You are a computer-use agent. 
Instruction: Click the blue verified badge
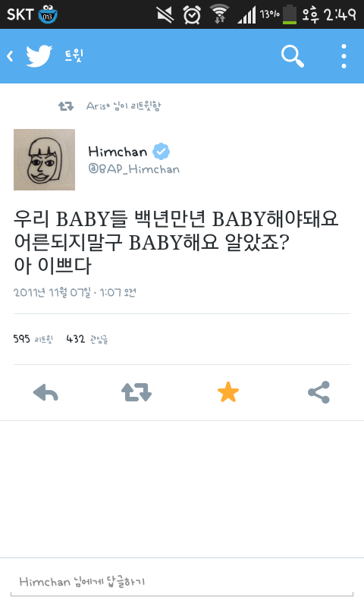[x=161, y=151]
